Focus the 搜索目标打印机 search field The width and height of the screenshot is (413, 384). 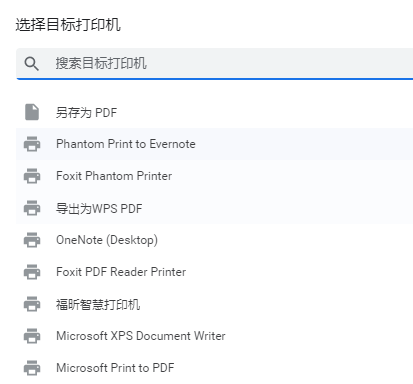coord(215,64)
